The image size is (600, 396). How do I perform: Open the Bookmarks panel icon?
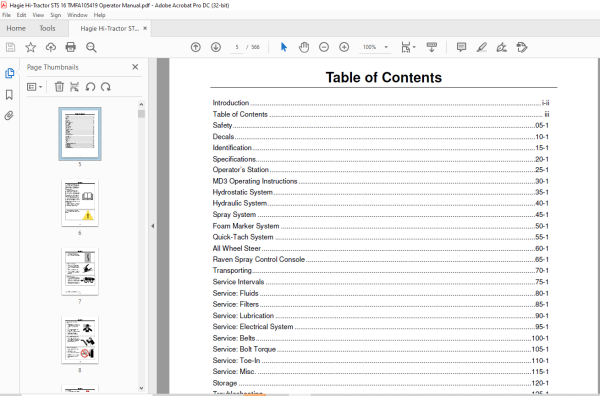tap(9, 95)
